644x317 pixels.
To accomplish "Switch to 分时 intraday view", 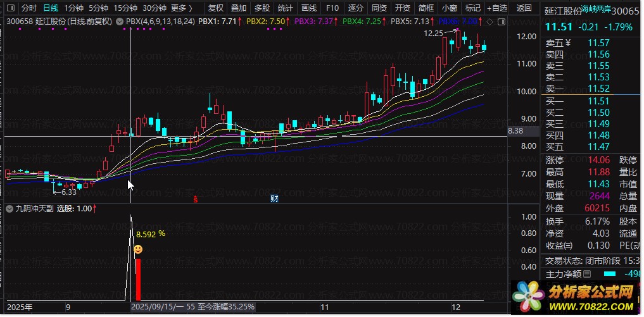I will [29, 8].
